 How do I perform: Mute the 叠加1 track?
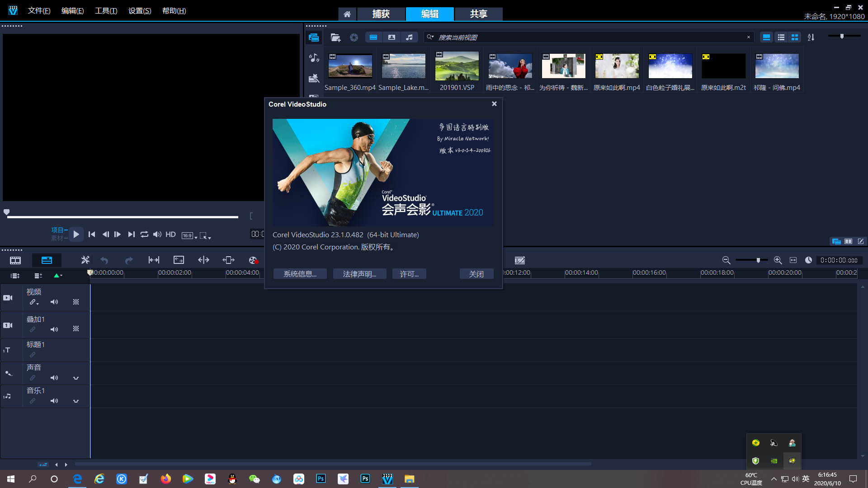pos(54,329)
